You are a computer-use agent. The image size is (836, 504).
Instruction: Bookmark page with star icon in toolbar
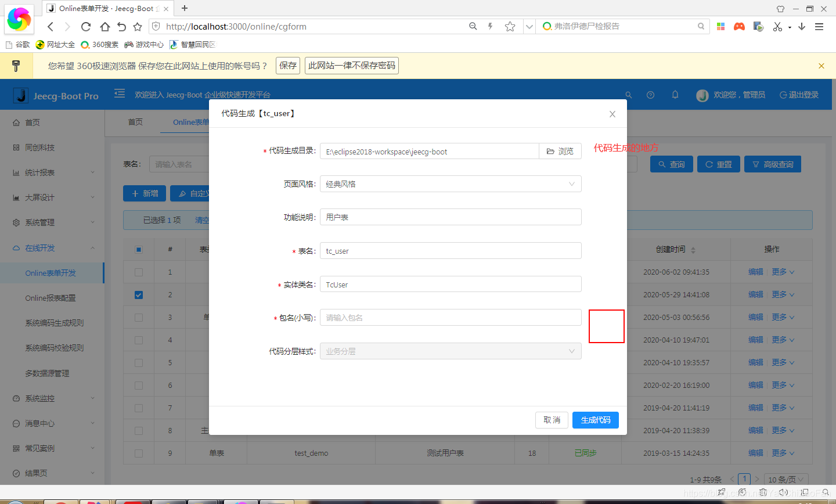(138, 26)
